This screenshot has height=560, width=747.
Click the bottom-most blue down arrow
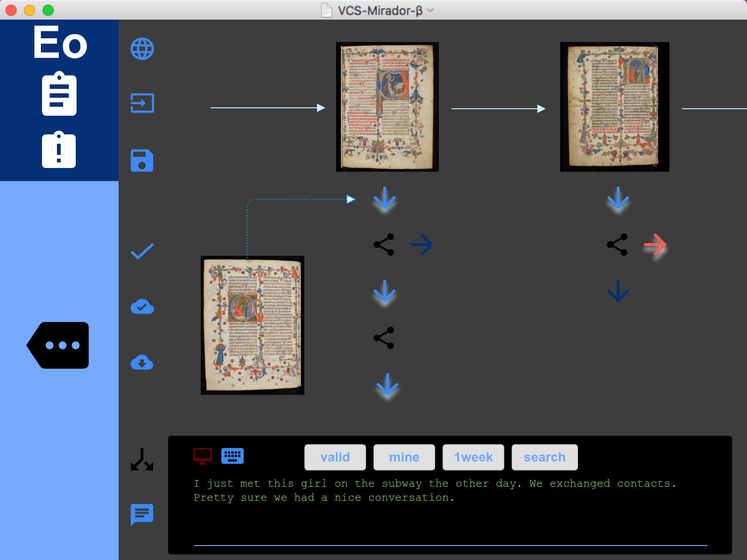[x=388, y=385]
